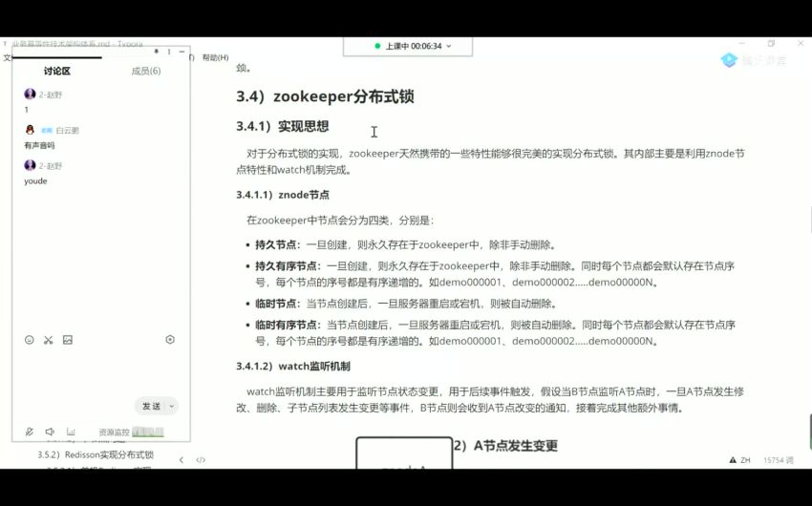Viewport: 812px width, 506px height.
Task: Expand the 上课中 class timer dropdown
Action: [x=449, y=46]
